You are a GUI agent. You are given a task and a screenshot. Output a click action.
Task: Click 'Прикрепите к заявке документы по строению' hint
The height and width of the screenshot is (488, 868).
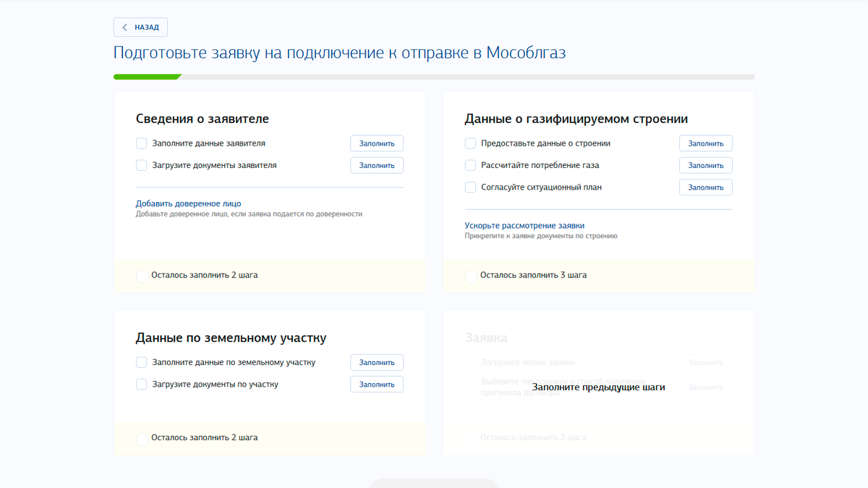541,236
